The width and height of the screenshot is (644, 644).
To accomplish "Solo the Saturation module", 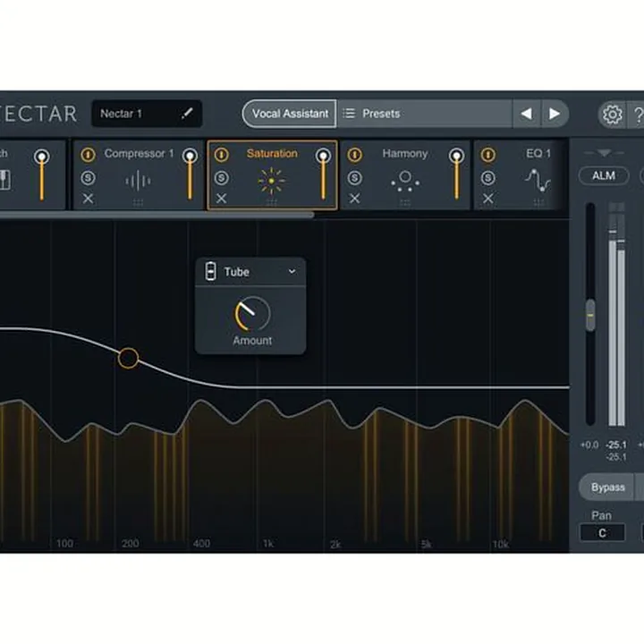I will pos(222,178).
